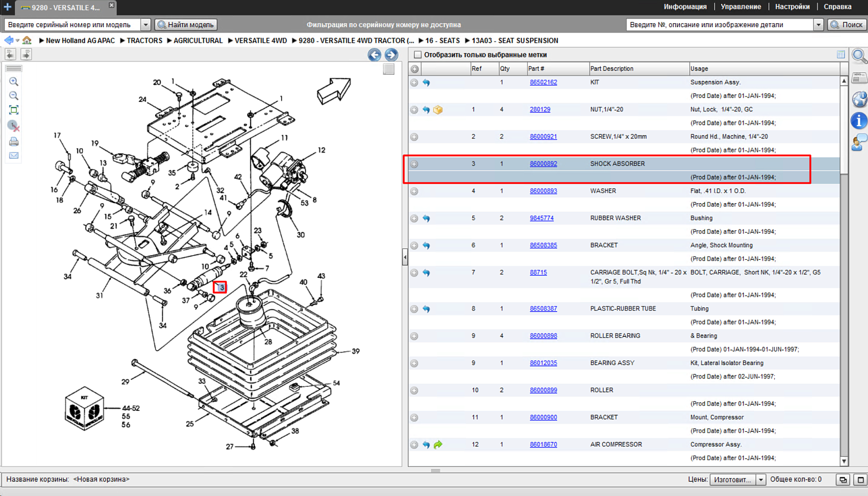Add BEARING ASSY 86012035 via plus circle

(x=414, y=363)
